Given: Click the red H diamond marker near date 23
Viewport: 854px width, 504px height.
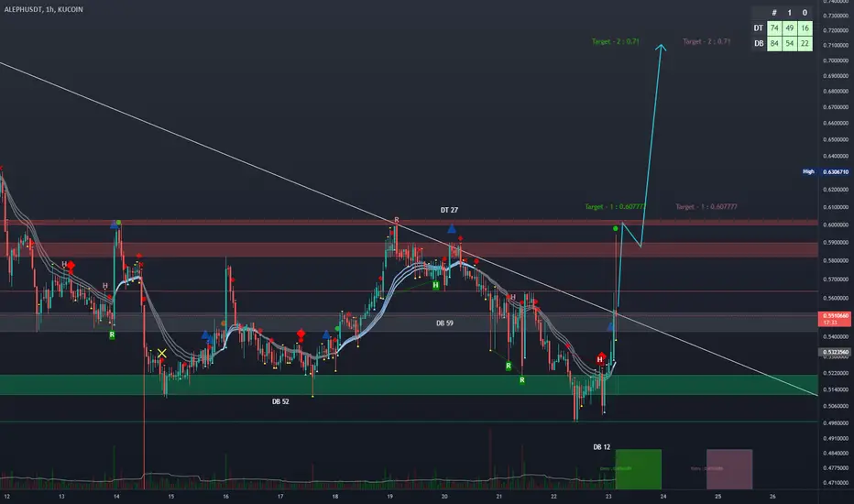Looking at the screenshot, I should tap(600, 358).
